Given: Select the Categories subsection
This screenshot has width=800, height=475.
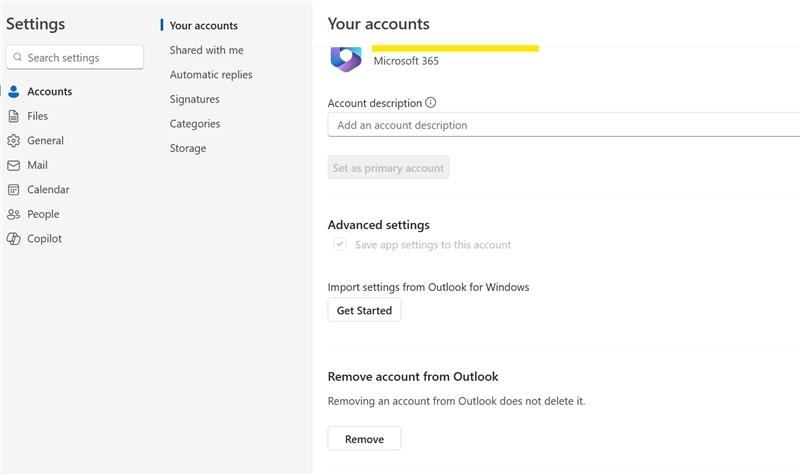Looking at the screenshot, I should pyautogui.click(x=195, y=123).
